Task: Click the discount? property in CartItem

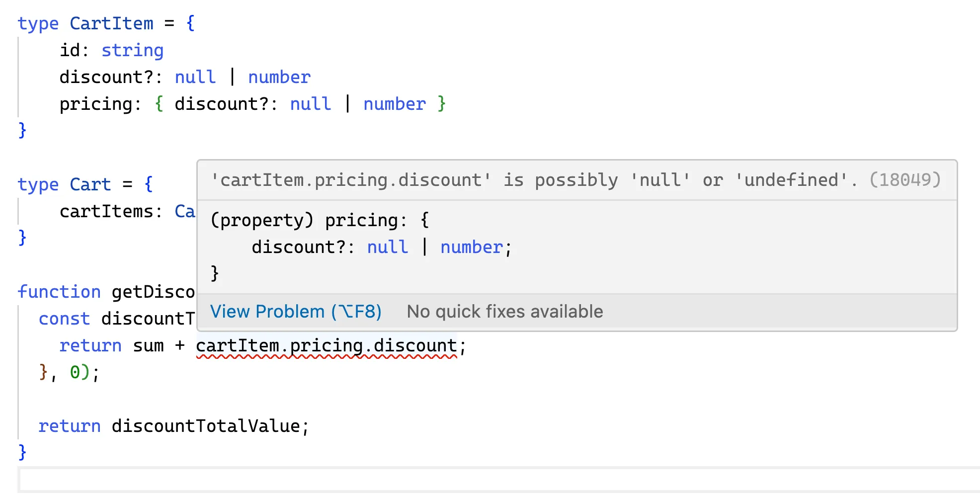Action: pos(109,77)
